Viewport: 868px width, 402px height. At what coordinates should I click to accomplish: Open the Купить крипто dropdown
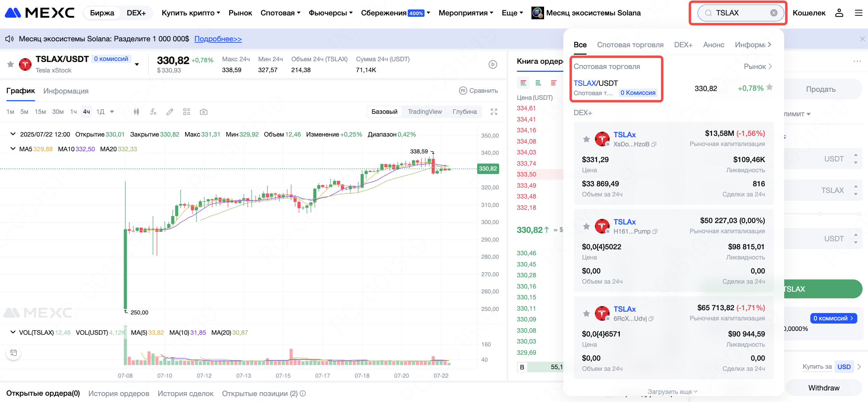click(191, 13)
